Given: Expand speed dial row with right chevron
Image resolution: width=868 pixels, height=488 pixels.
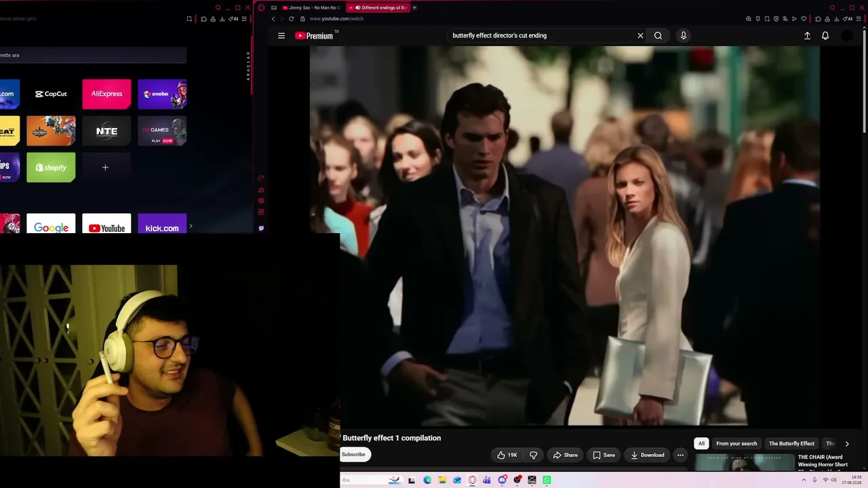Looking at the screenshot, I should click(x=191, y=226).
